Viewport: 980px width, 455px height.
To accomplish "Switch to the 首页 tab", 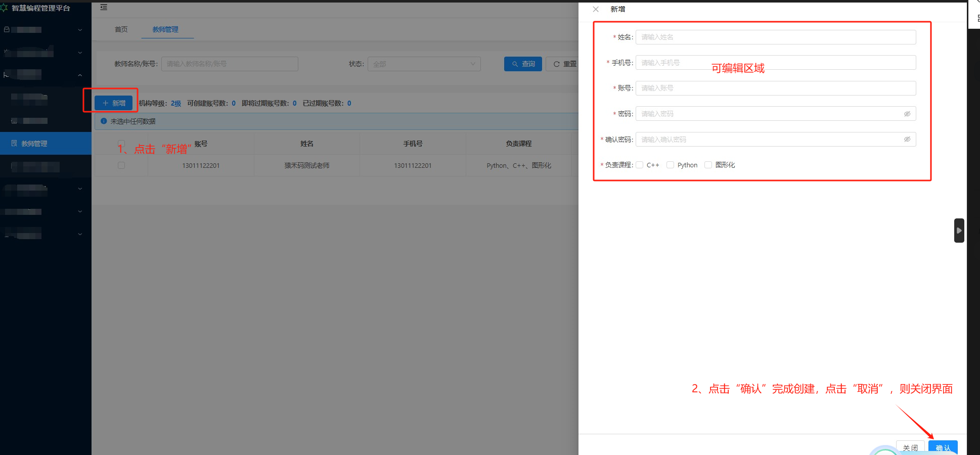I will tap(121, 29).
